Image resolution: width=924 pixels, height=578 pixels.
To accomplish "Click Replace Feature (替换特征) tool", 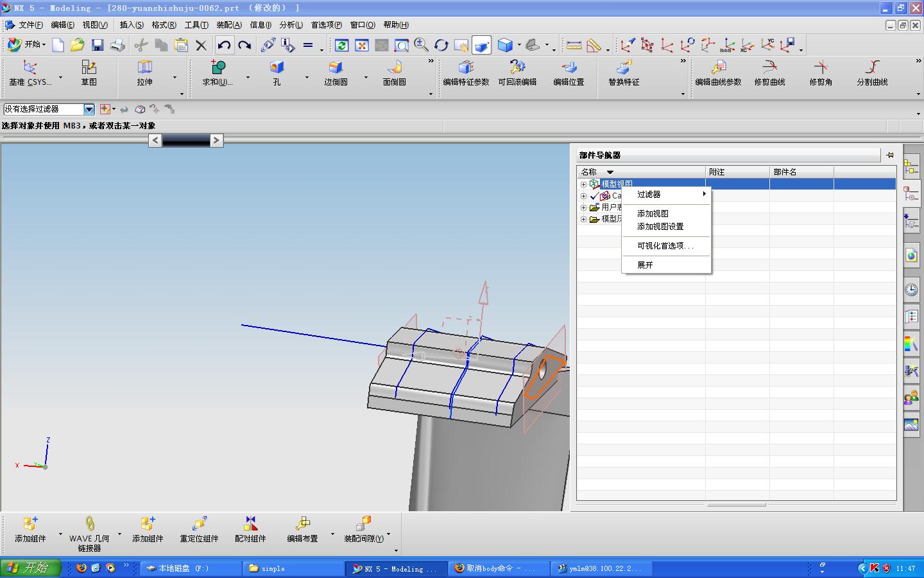I will (624, 73).
